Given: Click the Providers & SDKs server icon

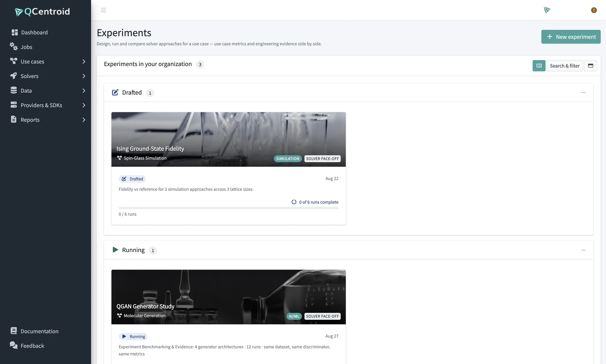Looking at the screenshot, I should tap(14, 105).
